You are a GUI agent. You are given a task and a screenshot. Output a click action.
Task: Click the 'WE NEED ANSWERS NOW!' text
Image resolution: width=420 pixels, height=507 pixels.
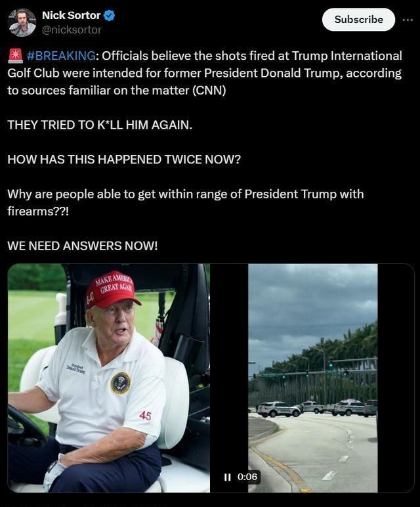(83, 246)
